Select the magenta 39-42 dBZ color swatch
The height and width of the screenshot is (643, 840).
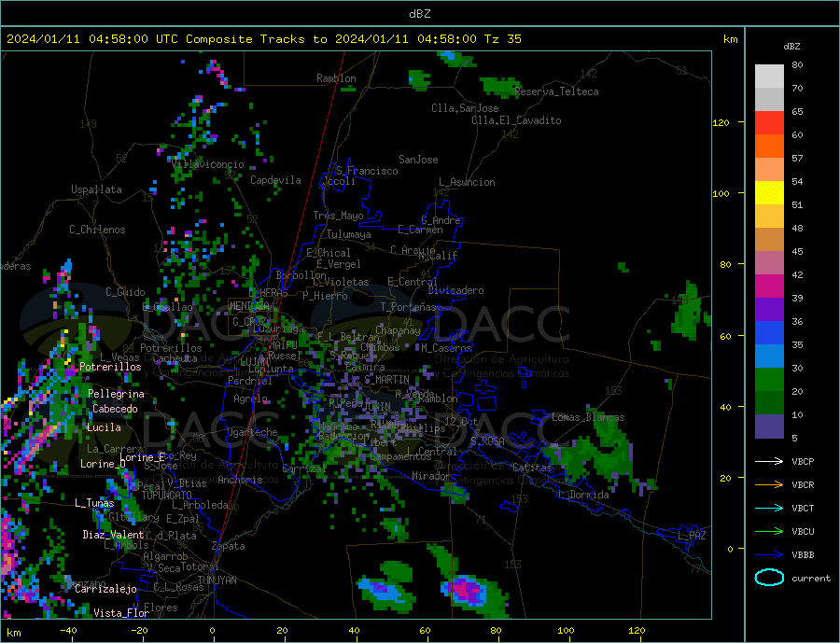pos(769,287)
